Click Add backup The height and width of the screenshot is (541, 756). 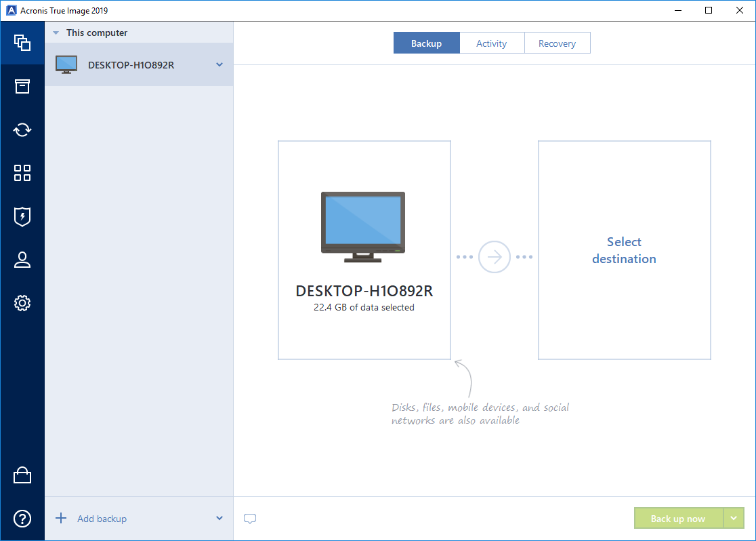pyautogui.click(x=102, y=519)
